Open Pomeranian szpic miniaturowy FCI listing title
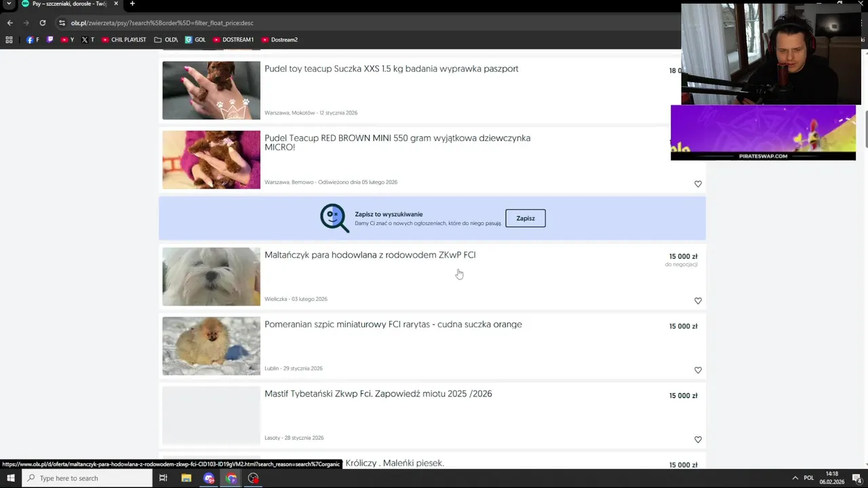The image size is (868, 488). [393, 325]
